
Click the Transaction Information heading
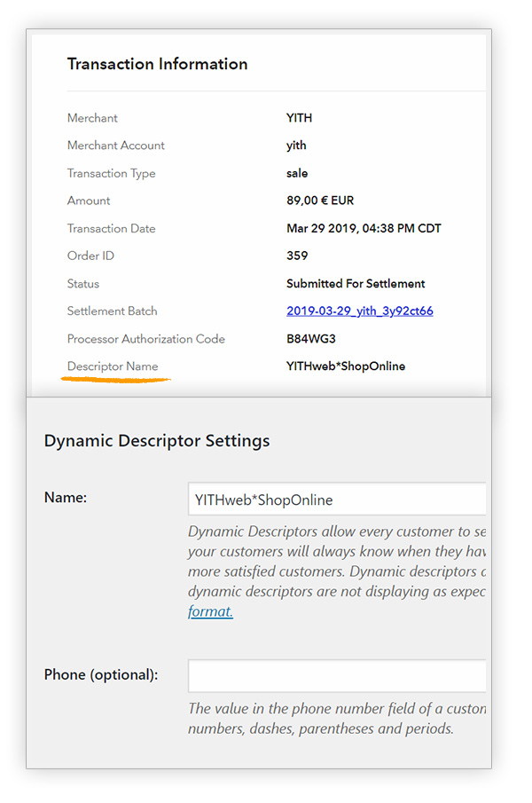[157, 64]
